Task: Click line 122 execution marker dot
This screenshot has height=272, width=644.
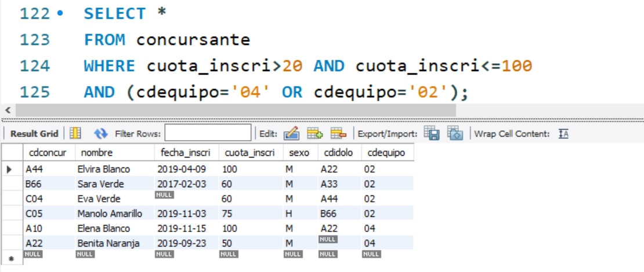Action: [x=60, y=13]
